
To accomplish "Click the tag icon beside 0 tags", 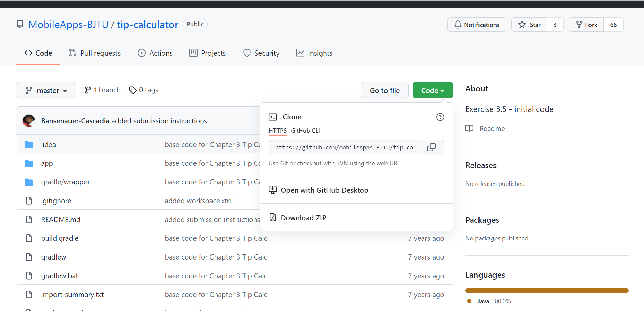I will tap(133, 90).
